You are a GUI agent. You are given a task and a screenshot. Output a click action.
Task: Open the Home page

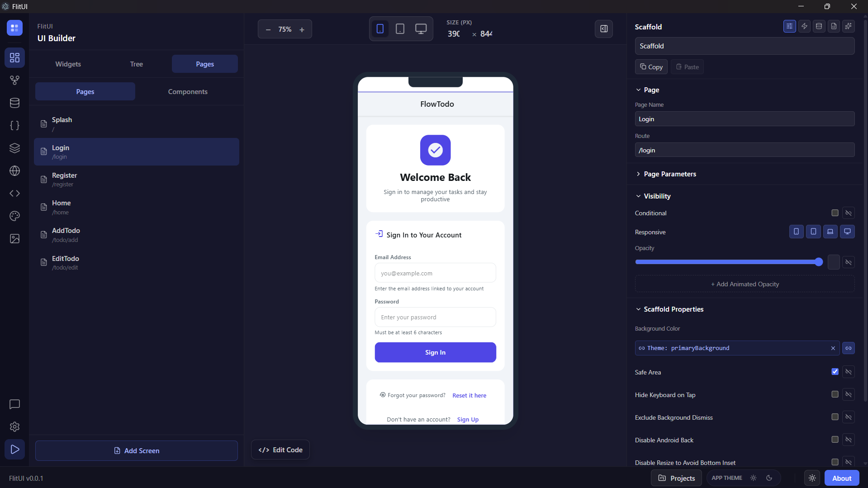[x=137, y=207]
